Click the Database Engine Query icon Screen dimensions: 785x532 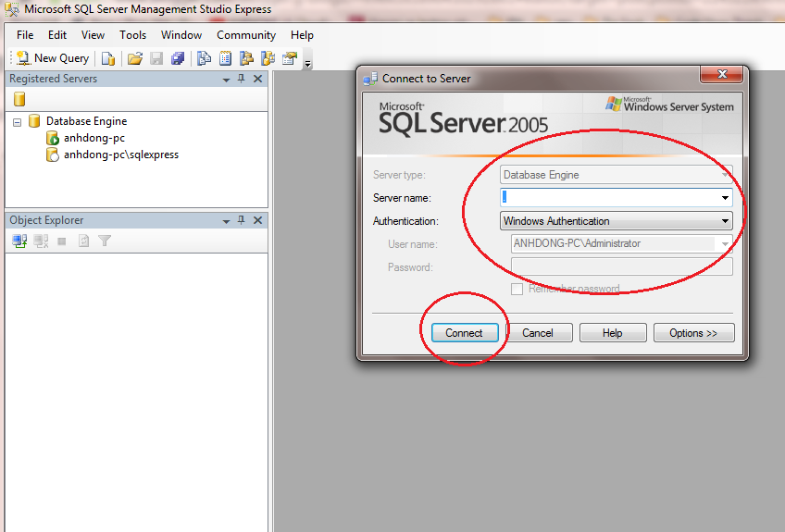(x=108, y=58)
